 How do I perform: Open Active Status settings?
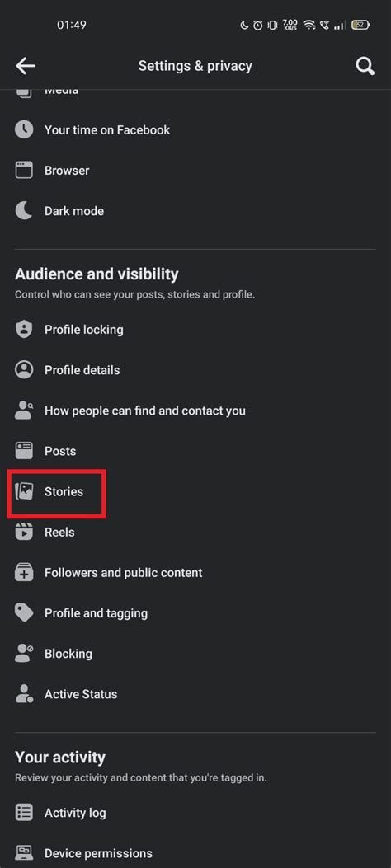[x=195, y=694]
